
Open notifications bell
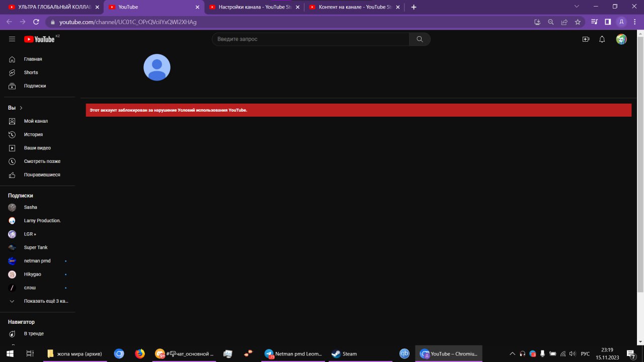coord(602,39)
